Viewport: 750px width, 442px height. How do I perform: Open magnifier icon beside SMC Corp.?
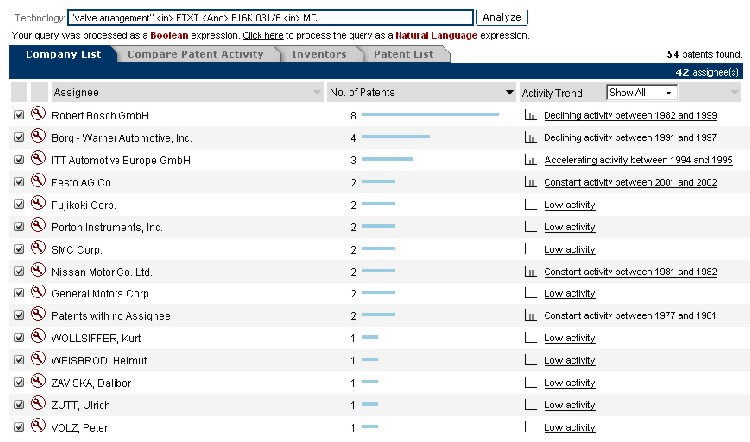38,248
